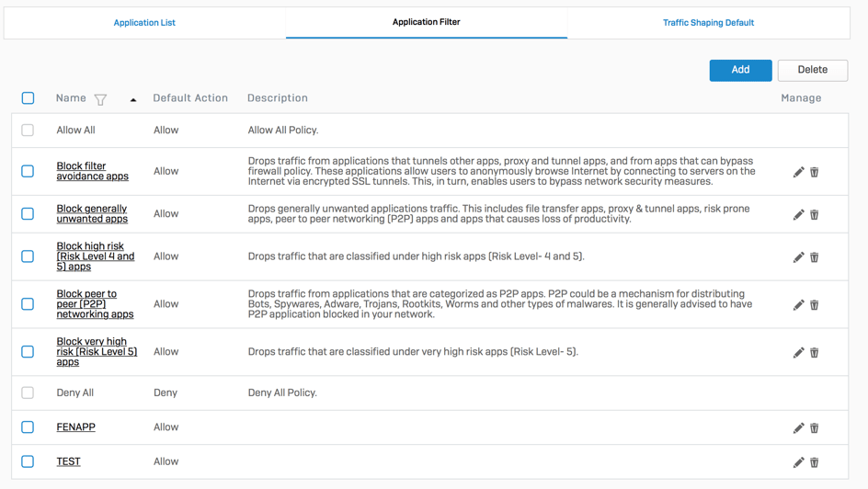Click trash icon for Block peer to peer apps

coord(815,305)
